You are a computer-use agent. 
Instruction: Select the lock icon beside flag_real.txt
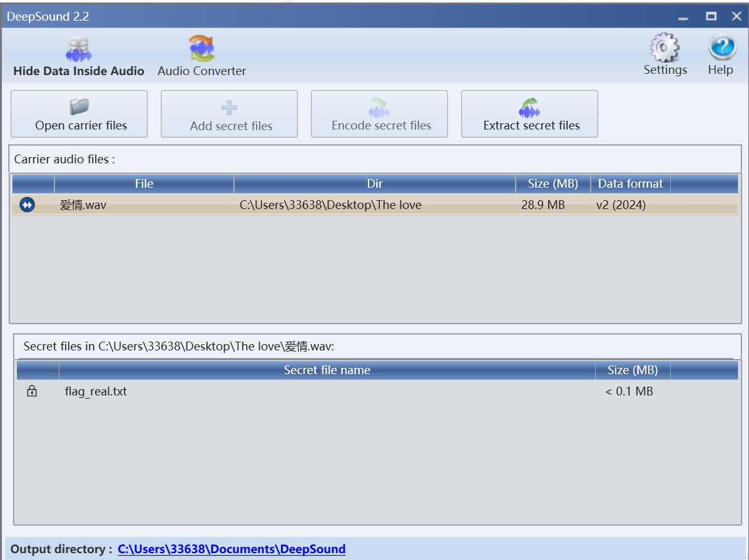coord(32,391)
